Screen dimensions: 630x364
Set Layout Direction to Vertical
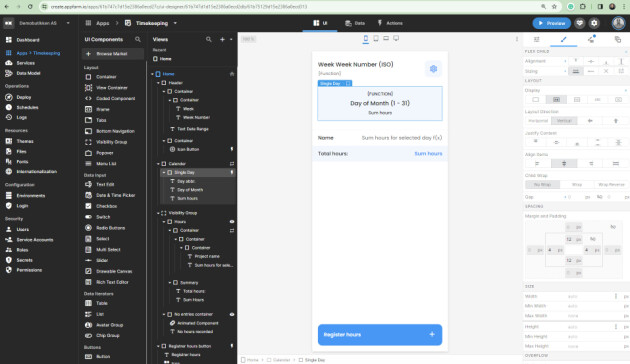564,121
